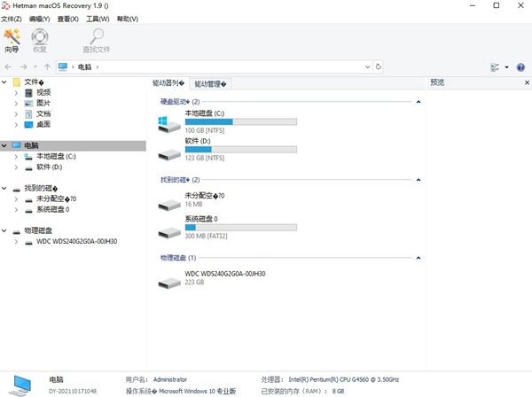Click the 文档 documents icon in tree
Image resolution: width=532 pixels, height=397 pixels.
pos(29,114)
